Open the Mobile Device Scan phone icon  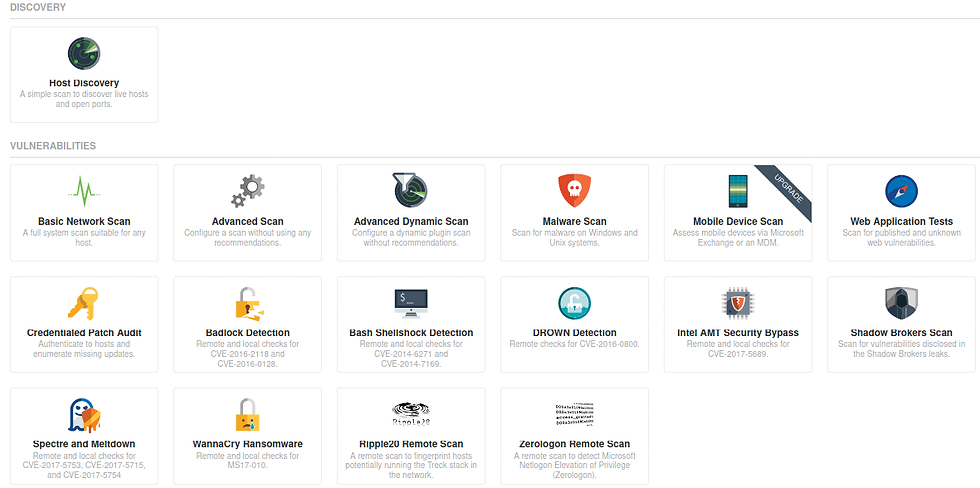[x=738, y=191]
